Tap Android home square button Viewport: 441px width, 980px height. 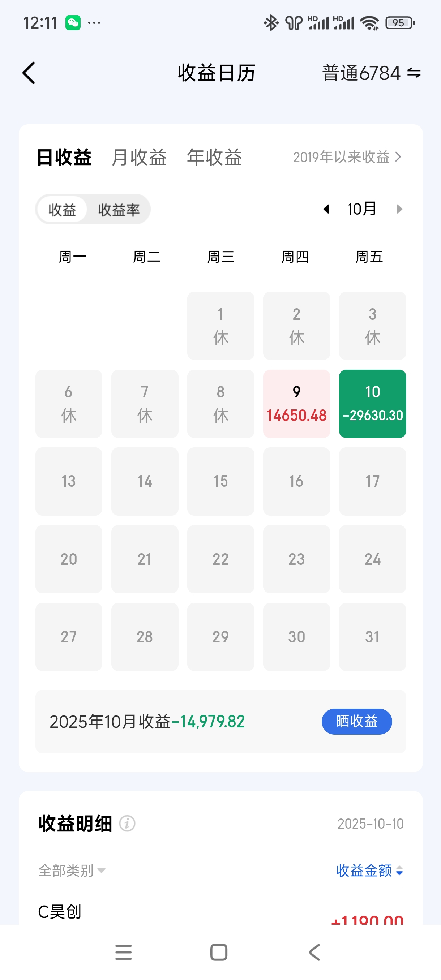(219, 952)
